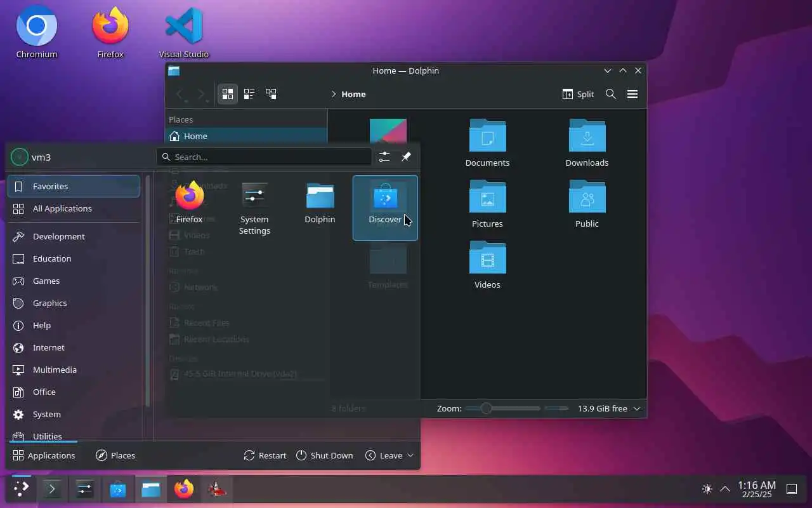812x508 pixels.
Task: Click the launcher category scrollbar
Action: (147, 292)
